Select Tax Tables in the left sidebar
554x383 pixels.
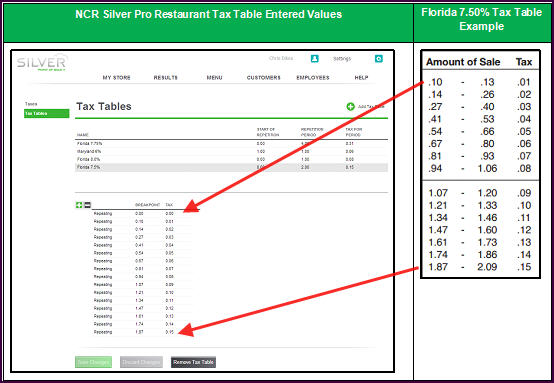coord(46,113)
